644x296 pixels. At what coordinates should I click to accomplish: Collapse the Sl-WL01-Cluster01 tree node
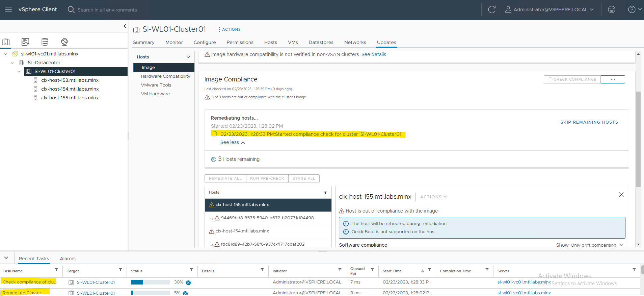pyautogui.click(x=19, y=71)
